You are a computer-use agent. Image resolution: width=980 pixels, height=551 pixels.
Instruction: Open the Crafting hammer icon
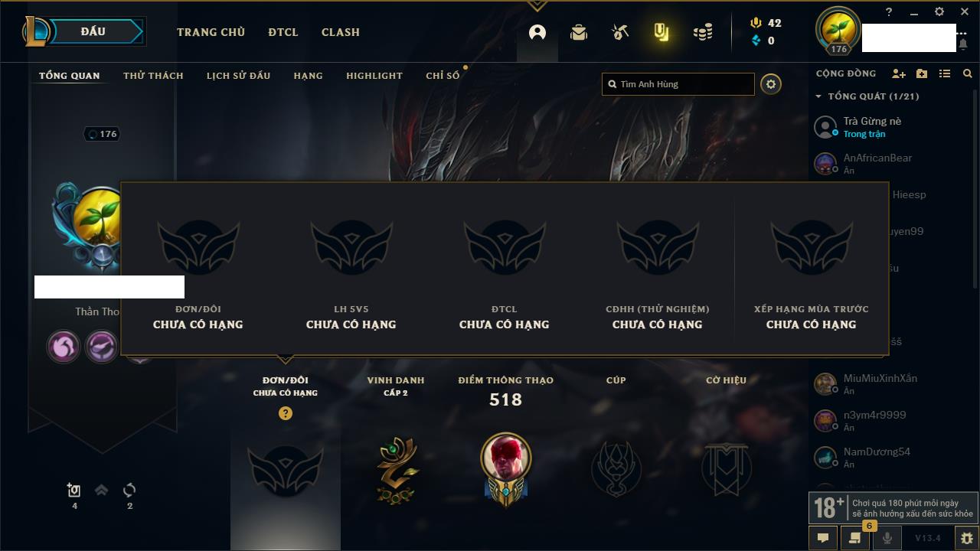[x=620, y=32]
